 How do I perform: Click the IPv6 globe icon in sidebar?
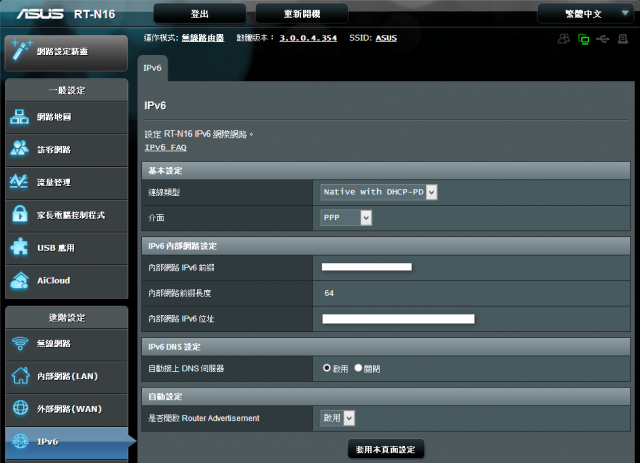point(20,441)
